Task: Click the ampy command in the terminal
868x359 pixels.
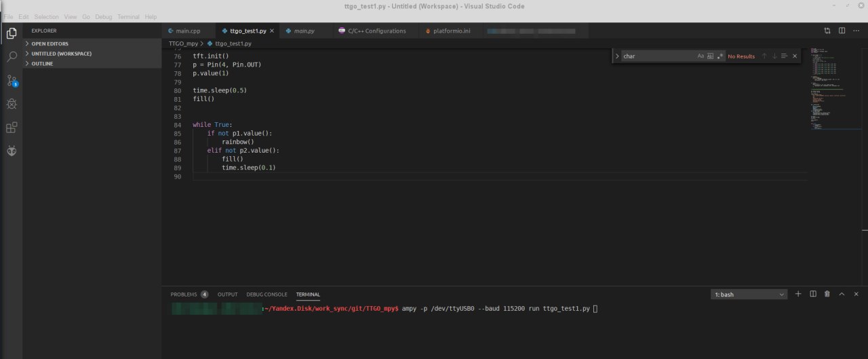Action: (x=496, y=309)
